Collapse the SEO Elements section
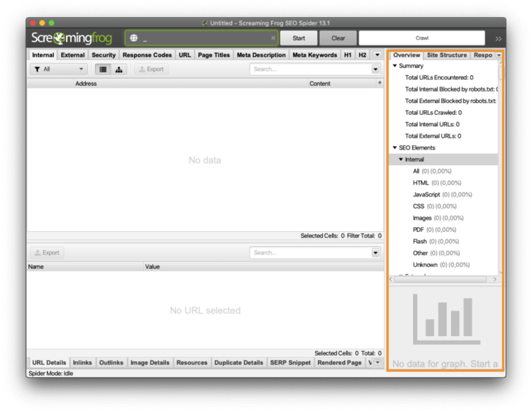 click(395, 147)
